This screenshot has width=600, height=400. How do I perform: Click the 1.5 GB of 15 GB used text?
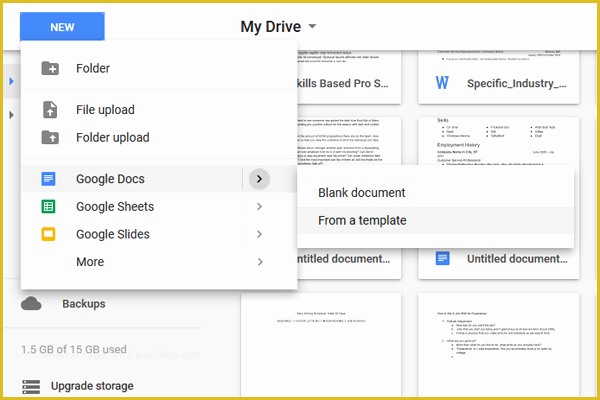click(74, 349)
